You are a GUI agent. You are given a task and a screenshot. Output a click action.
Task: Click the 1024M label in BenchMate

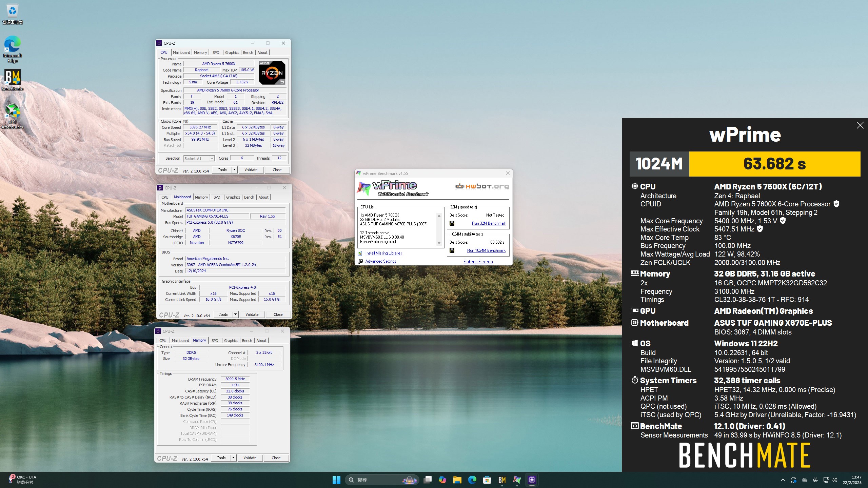(659, 164)
